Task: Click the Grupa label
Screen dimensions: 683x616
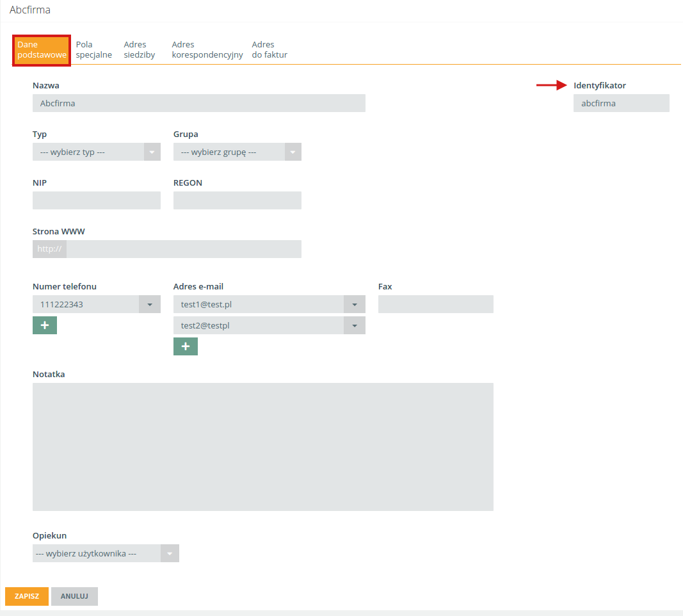Action: [x=186, y=134]
